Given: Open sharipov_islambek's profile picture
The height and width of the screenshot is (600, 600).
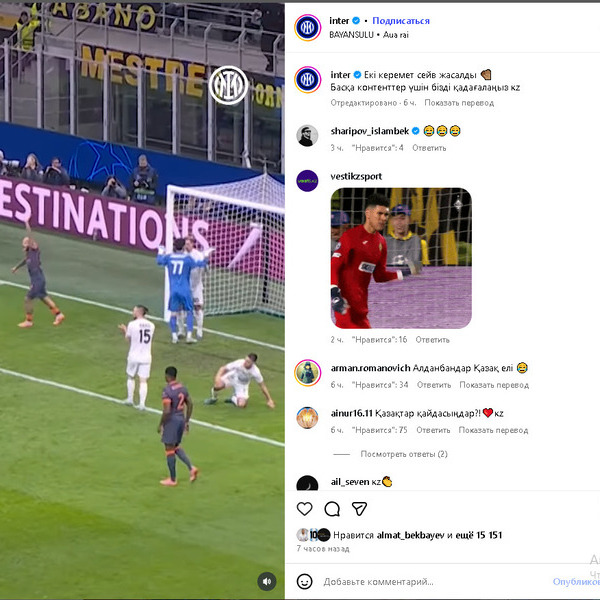Looking at the screenshot, I should (x=307, y=135).
